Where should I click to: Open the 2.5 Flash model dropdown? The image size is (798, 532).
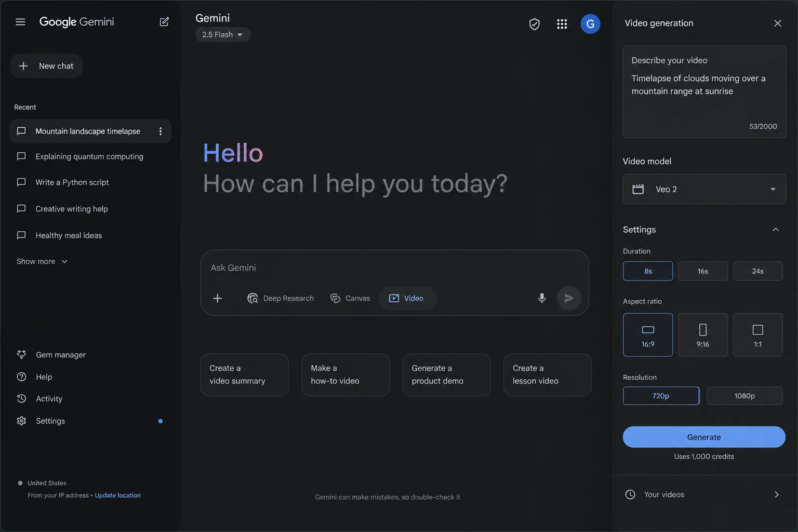223,35
